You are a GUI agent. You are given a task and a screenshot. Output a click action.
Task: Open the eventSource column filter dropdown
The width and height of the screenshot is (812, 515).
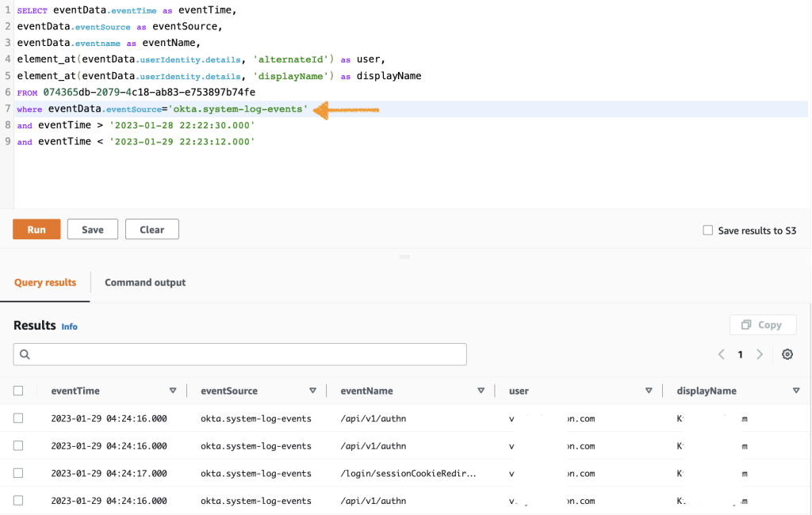[x=313, y=390]
